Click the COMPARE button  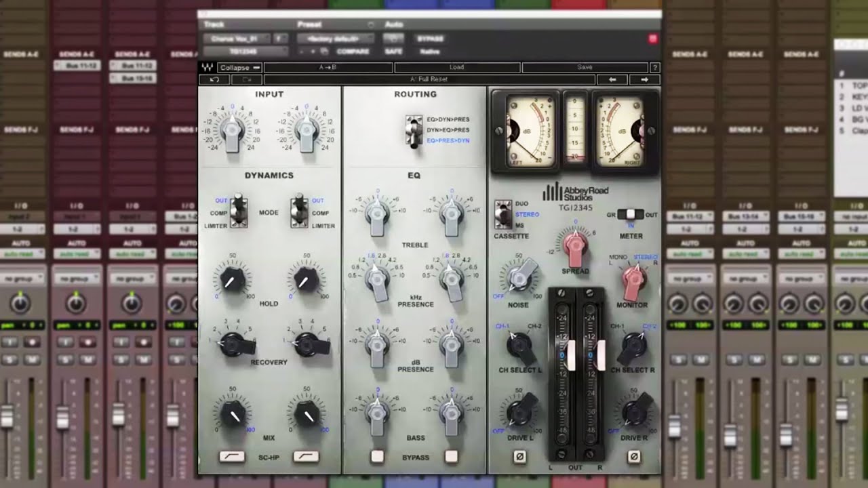[x=353, y=52]
